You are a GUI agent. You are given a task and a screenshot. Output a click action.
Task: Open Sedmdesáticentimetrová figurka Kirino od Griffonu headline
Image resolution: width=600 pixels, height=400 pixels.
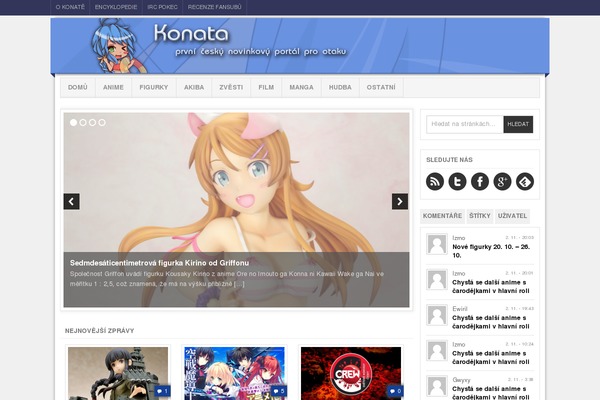tap(160, 263)
